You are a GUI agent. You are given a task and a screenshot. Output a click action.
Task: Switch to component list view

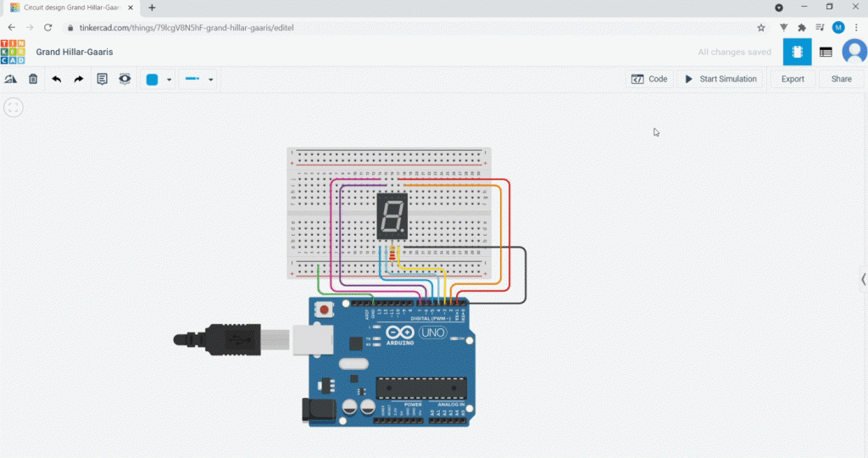tap(826, 52)
